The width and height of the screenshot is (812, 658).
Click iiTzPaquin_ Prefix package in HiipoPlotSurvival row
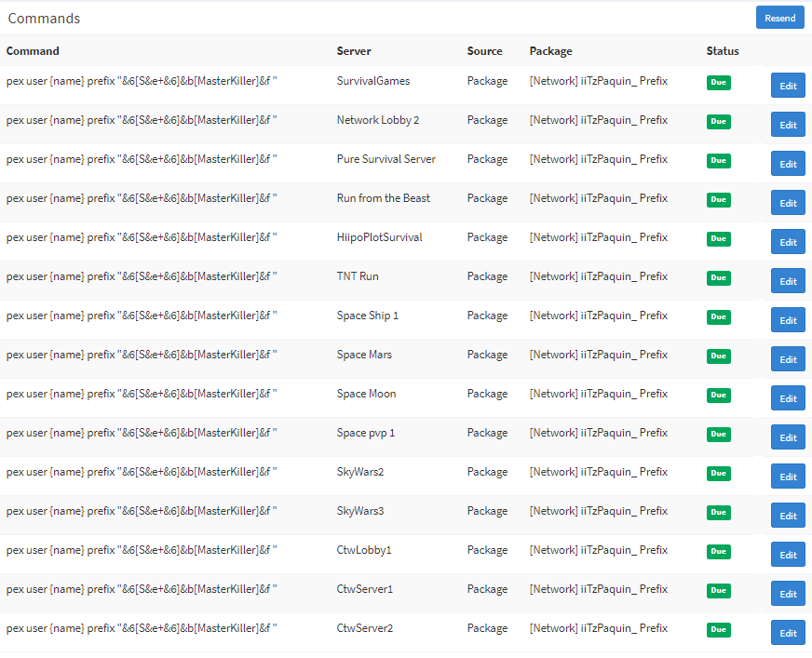[x=598, y=237]
